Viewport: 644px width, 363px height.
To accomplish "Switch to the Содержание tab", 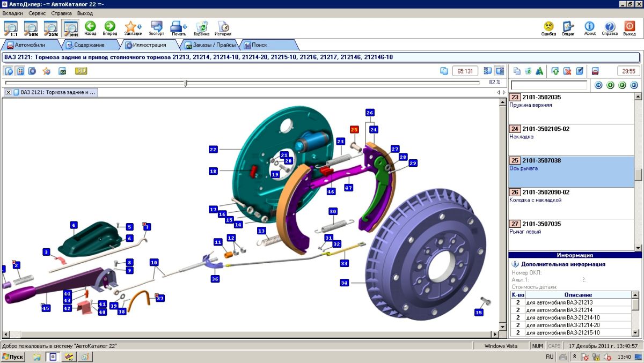I will pos(89,45).
